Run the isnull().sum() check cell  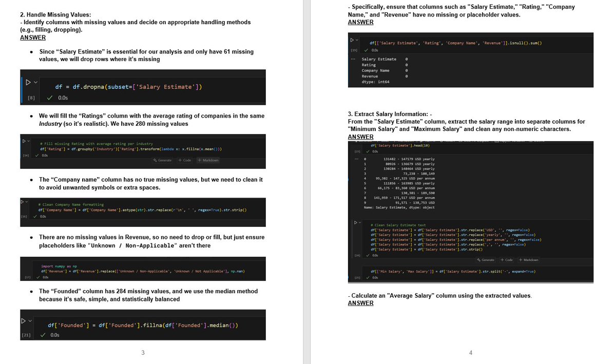[x=352, y=40]
